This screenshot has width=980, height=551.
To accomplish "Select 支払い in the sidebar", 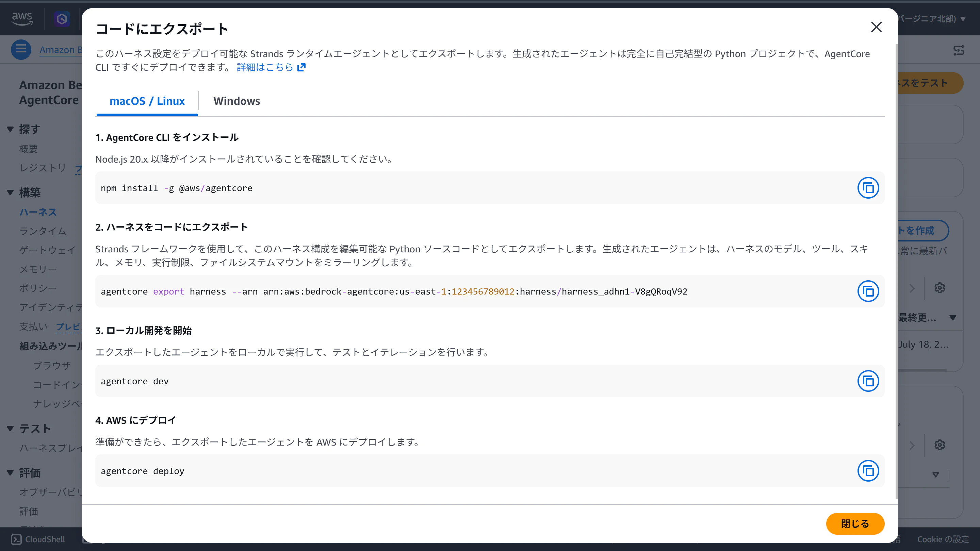I will click(x=33, y=326).
